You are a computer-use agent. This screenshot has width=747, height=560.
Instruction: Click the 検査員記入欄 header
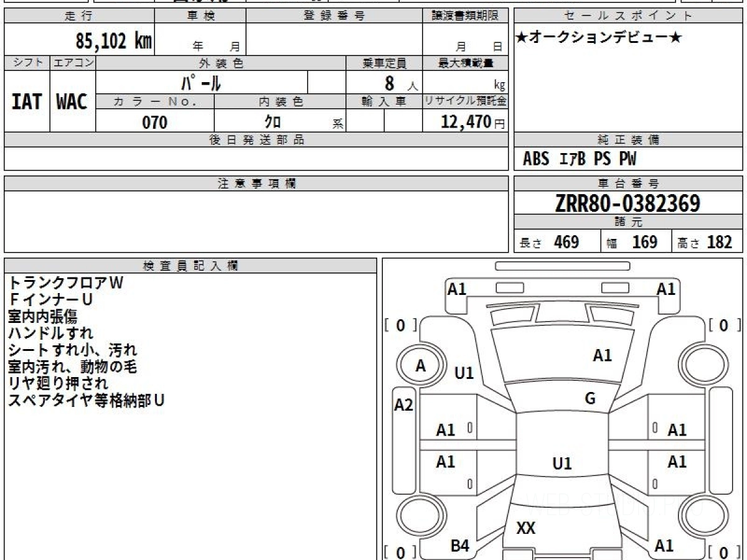pyautogui.click(x=190, y=266)
